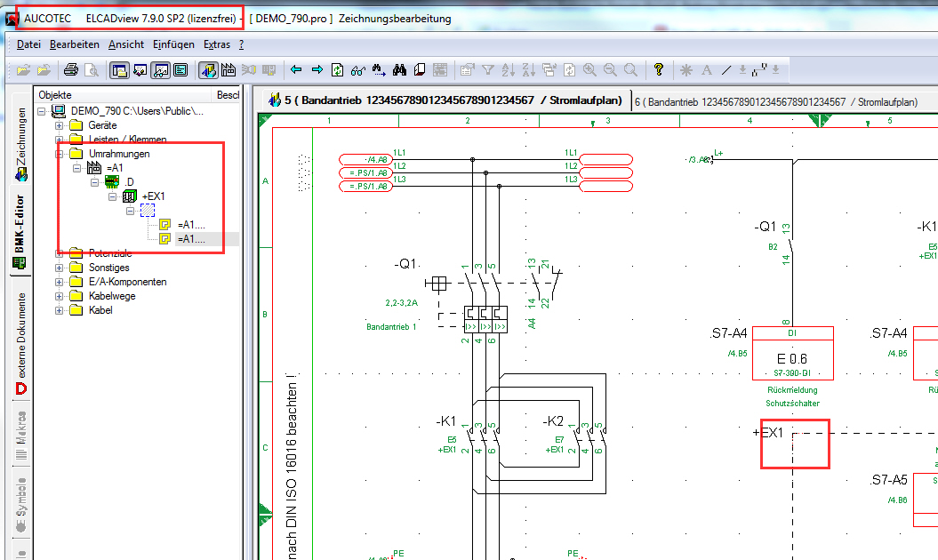Switch to the BMK-Editor side tab
938x560 pixels.
(x=20, y=231)
